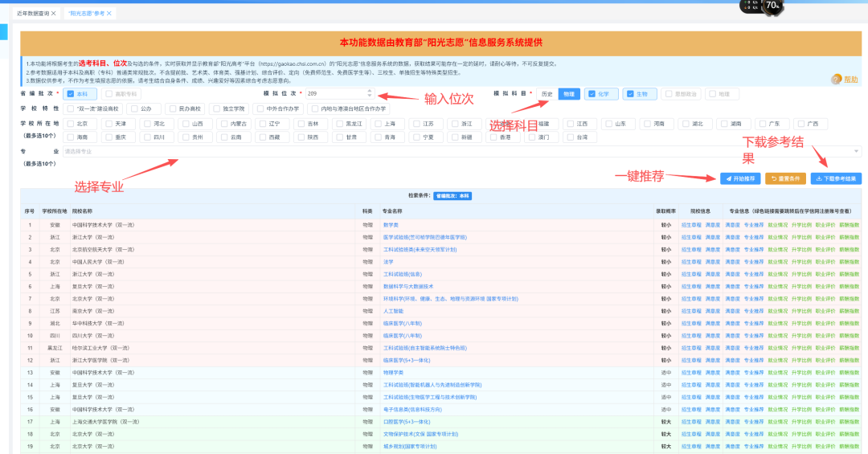This screenshot has width=868, height=454.
Task: Select 历史 as the subject
Action: coord(547,94)
